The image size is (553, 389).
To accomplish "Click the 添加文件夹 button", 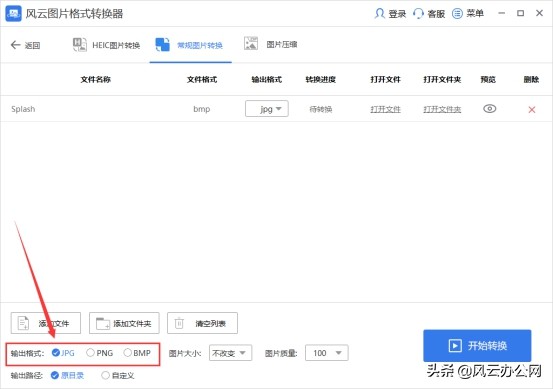I will (124, 323).
